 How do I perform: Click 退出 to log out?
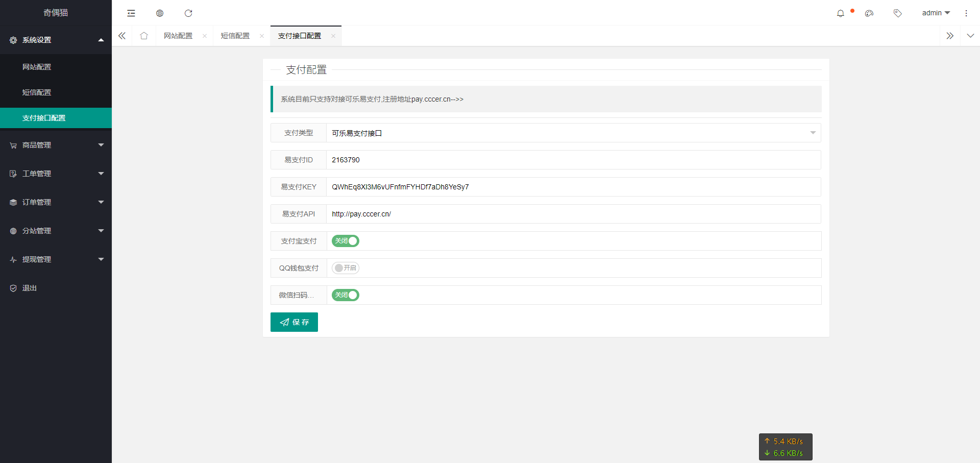pyautogui.click(x=30, y=288)
